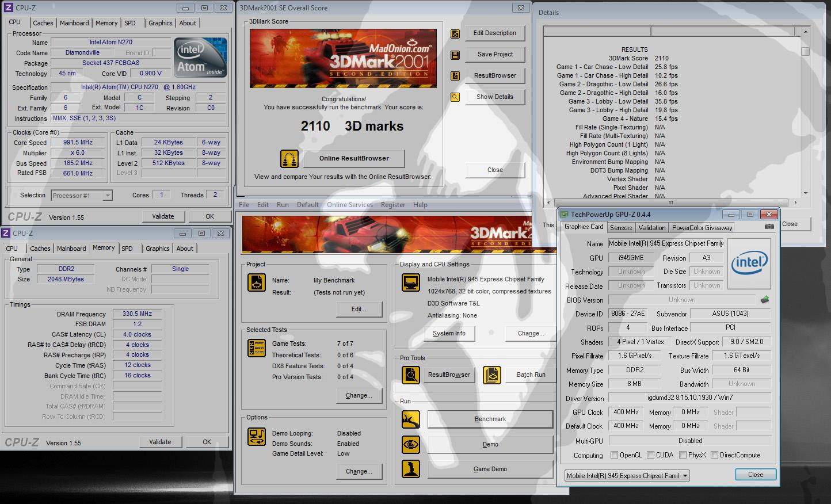Click Change button under Options section

[x=359, y=472]
